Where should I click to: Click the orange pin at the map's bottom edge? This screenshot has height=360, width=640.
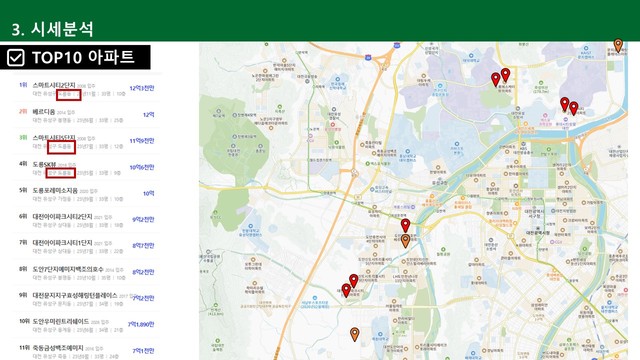[355, 334]
